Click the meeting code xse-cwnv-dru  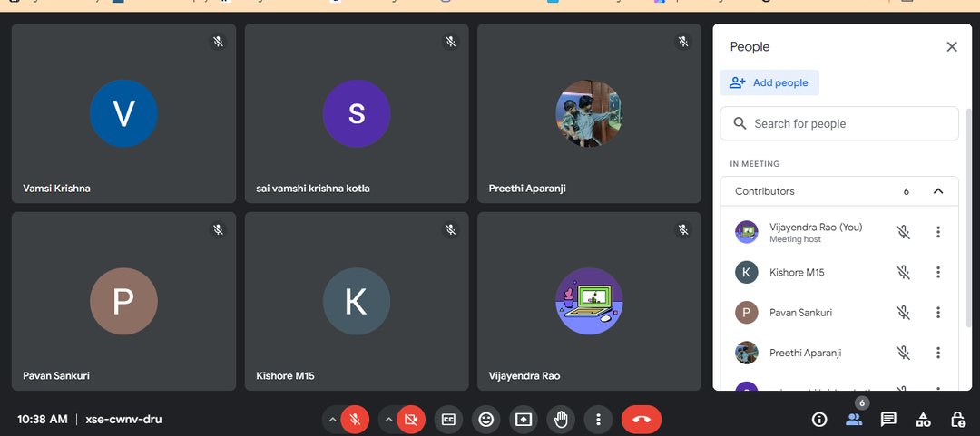pos(123,419)
